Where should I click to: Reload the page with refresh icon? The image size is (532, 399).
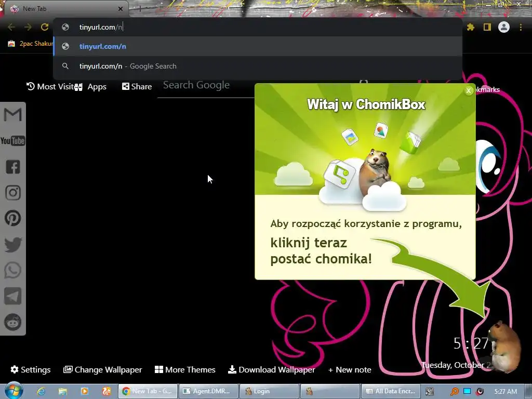point(45,27)
